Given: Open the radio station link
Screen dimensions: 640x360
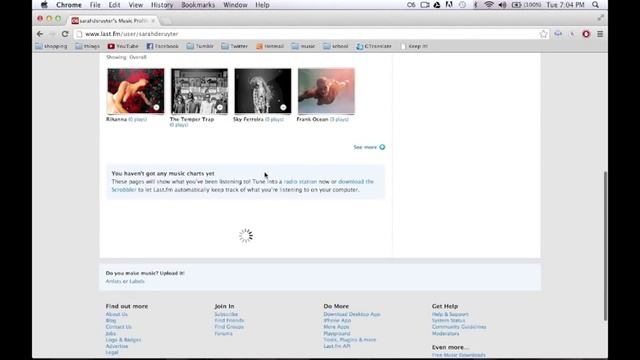Looking at the screenshot, I should click(x=300, y=182).
